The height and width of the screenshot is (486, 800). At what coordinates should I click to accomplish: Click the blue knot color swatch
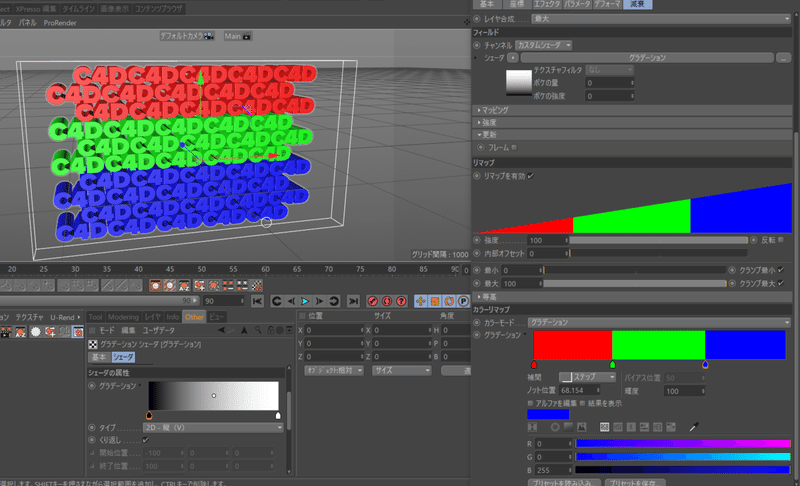(x=548, y=414)
